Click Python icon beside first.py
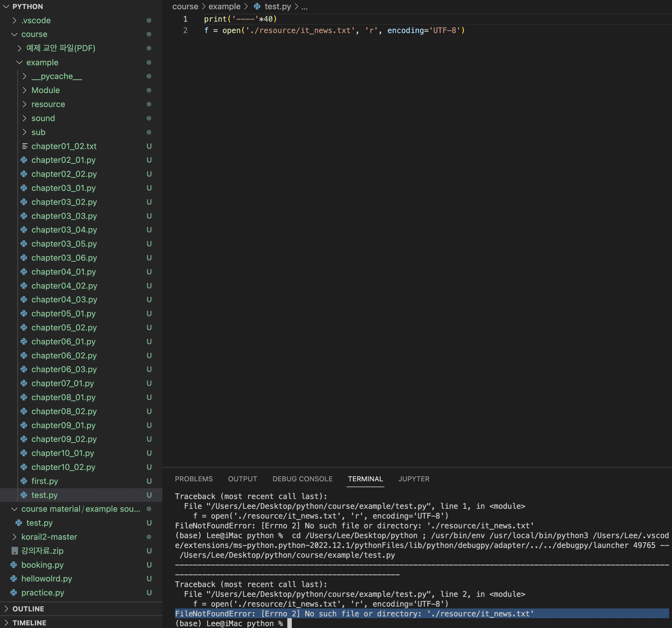Image resolution: width=672 pixels, height=628 pixels. coord(24,481)
